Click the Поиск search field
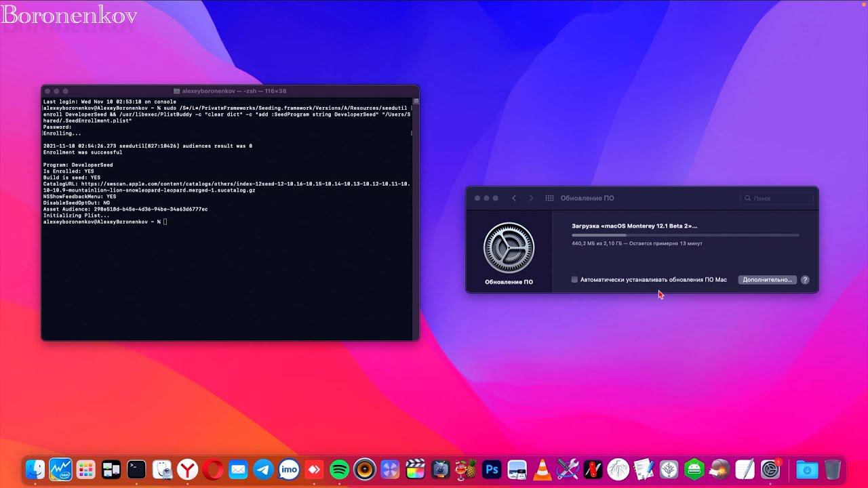 pos(776,198)
